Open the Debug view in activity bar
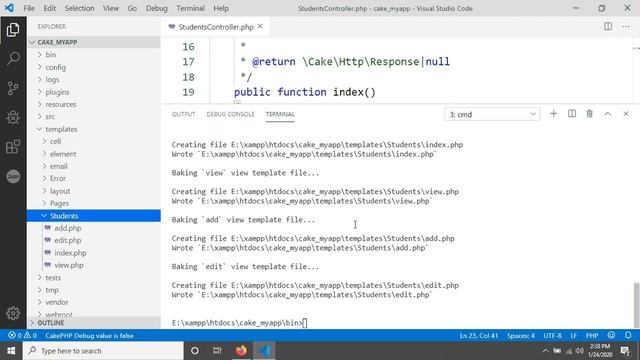Screen dimensions: 640x360 click(x=13, y=118)
